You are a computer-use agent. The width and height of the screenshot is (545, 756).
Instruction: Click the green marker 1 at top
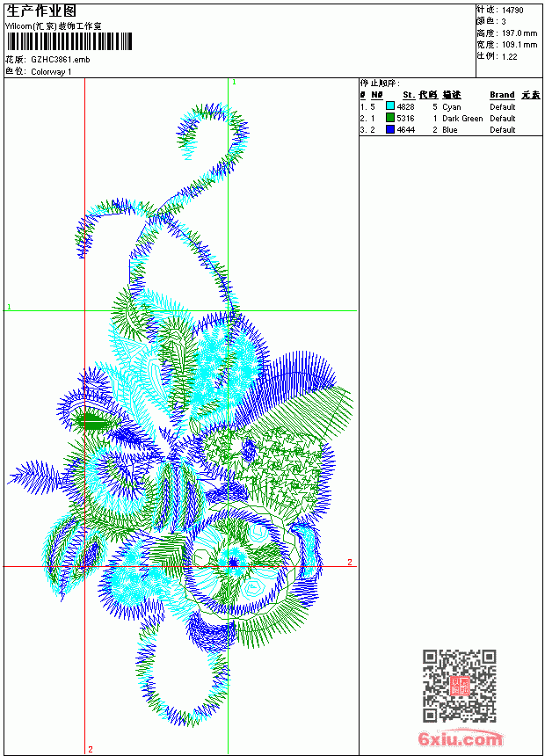pos(234,83)
